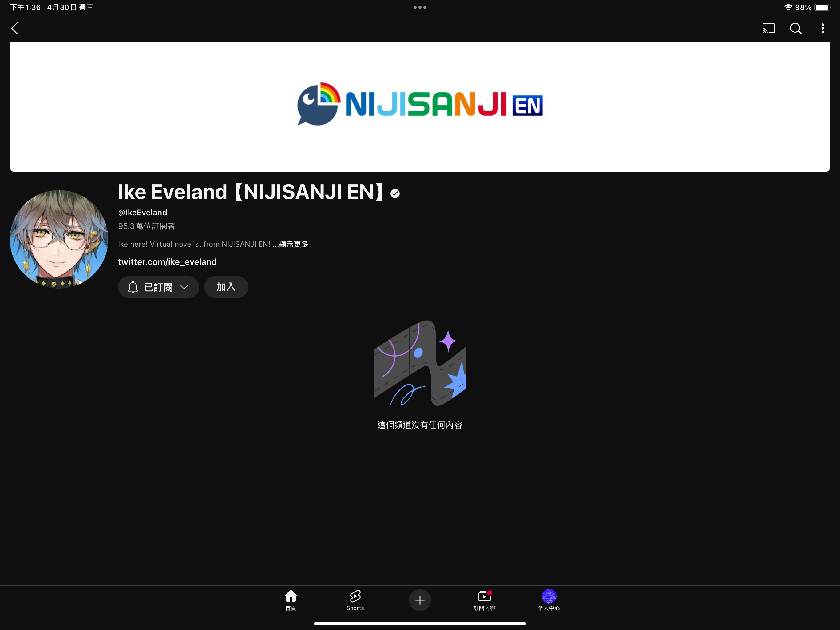The width and height of the screenshot is (840, 630).
Task: Tap the search magnifier icon
Action: pos(795,29)
